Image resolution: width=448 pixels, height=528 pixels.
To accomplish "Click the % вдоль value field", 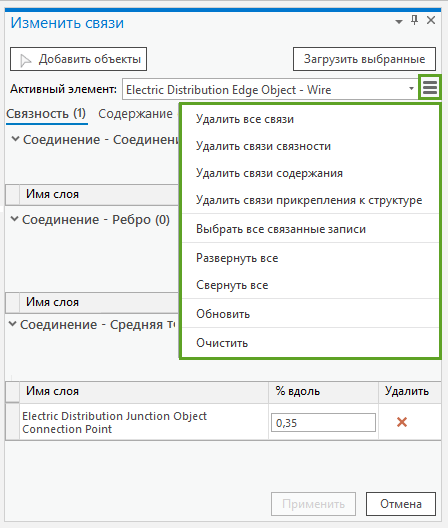I will click(323, 423).
